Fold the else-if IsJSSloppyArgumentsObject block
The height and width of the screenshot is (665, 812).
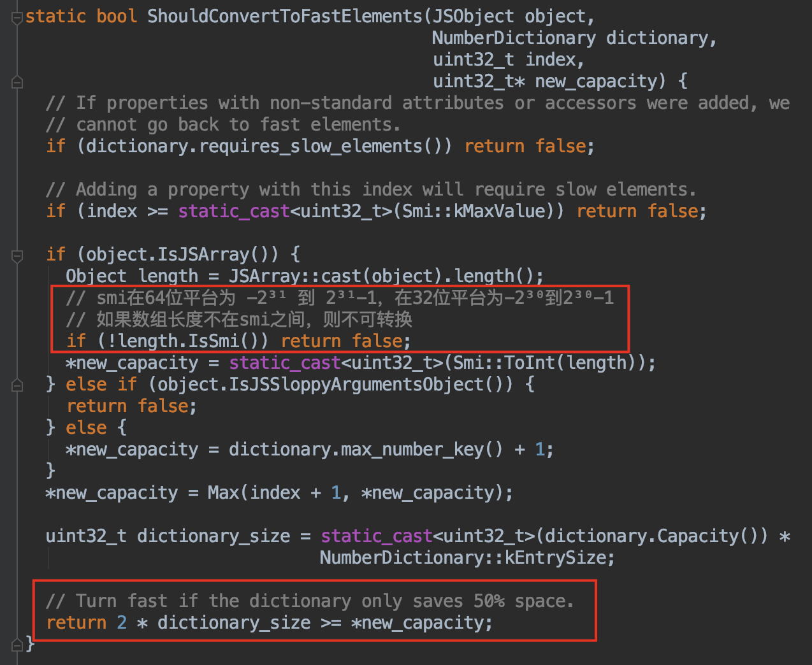[17, 385]
